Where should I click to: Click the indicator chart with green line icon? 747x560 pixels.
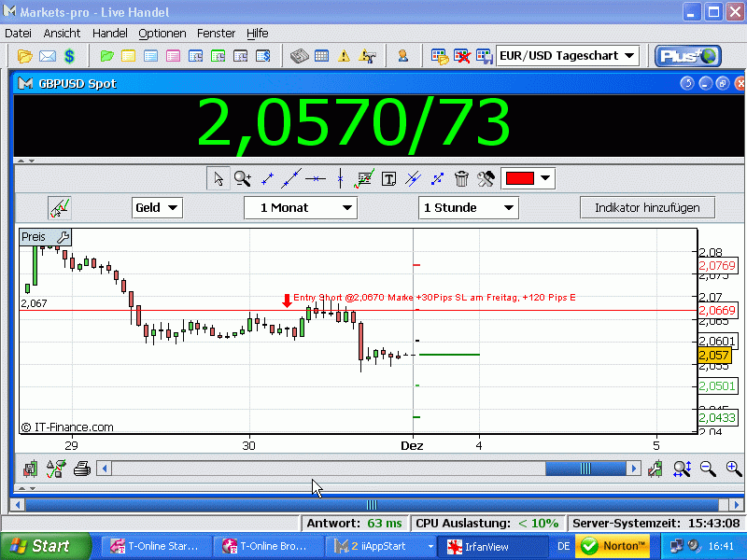click(364, 178)
